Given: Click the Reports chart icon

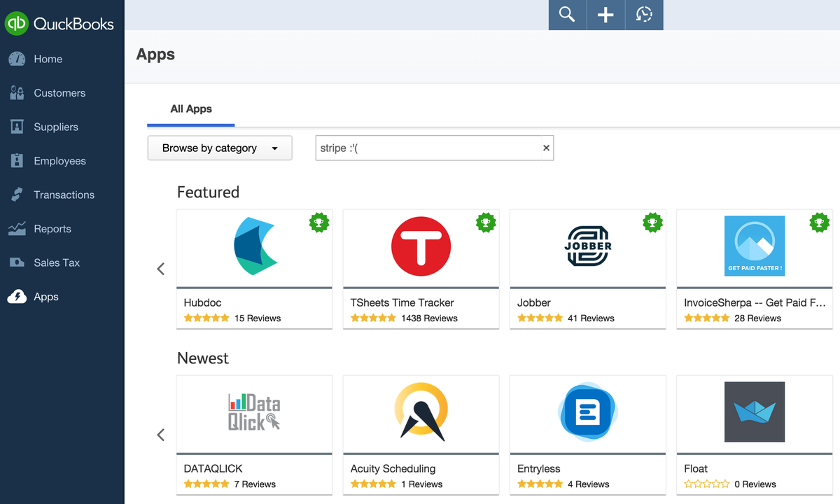Looking at the screenshot, I should pos(17,229).
